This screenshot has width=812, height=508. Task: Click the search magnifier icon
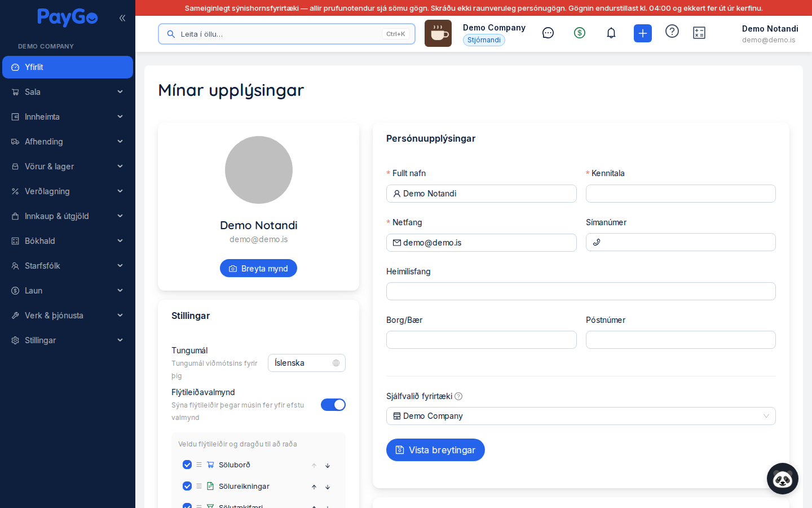171,34
